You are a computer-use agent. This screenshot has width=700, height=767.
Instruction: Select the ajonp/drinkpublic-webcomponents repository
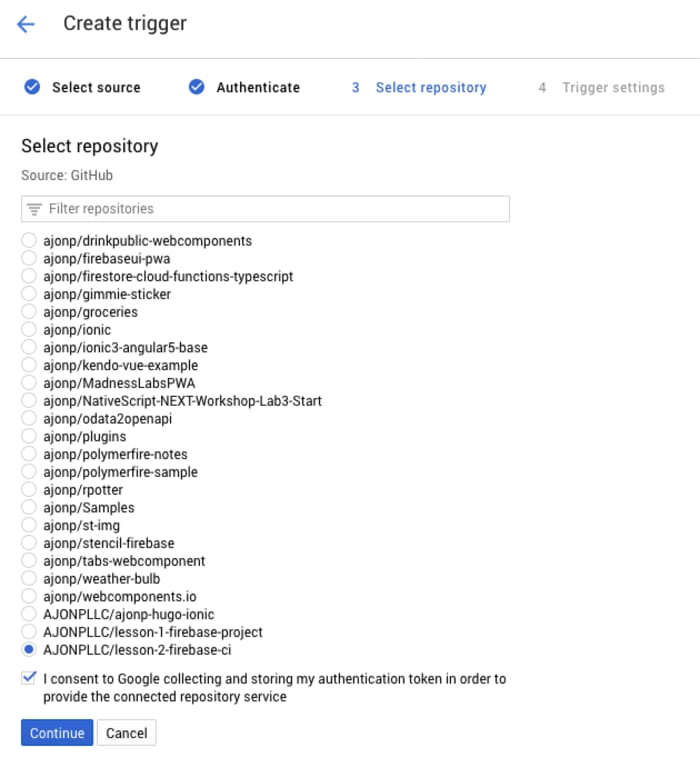tap(29, 241)
